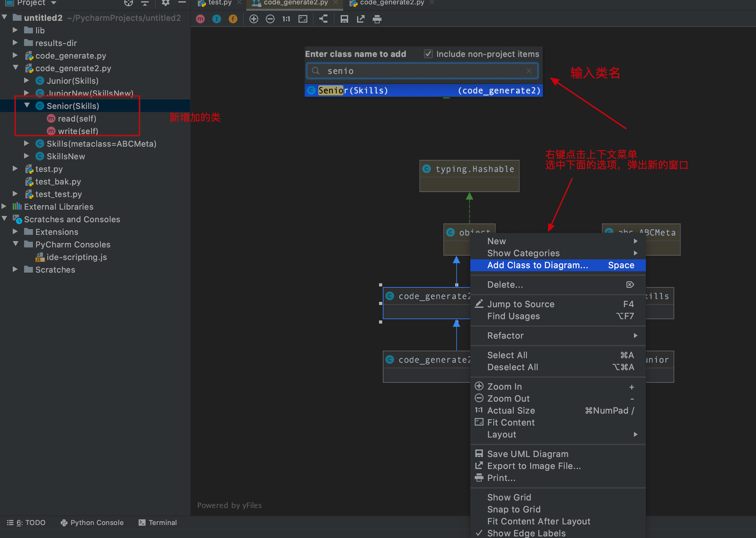Choose Fit Content from context menu
The height and width of the screenshot is (538, 756).
click(x=558, y=422)
